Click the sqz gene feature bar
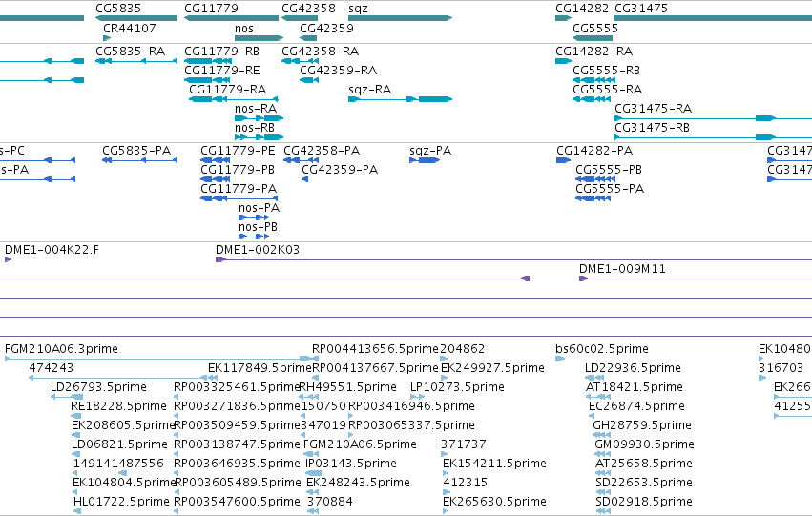Image resolution: width=812 pixels, height=516 pixels. tap(401, 18)
